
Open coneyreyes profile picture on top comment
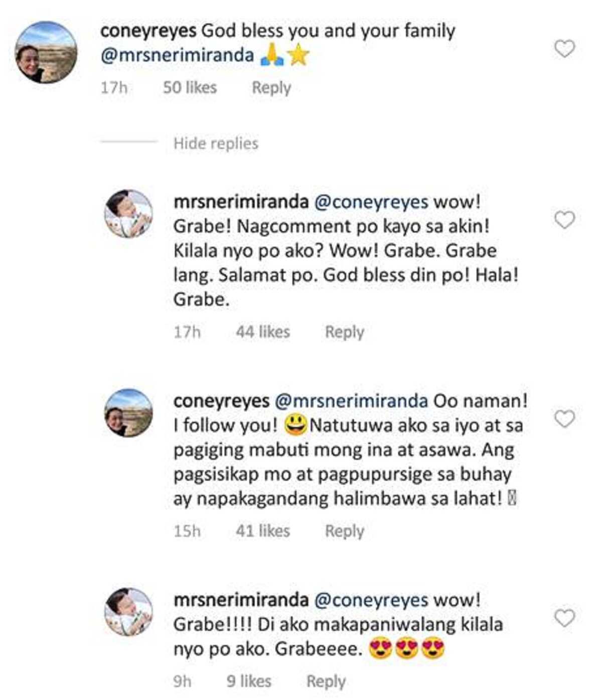[46, 52]
